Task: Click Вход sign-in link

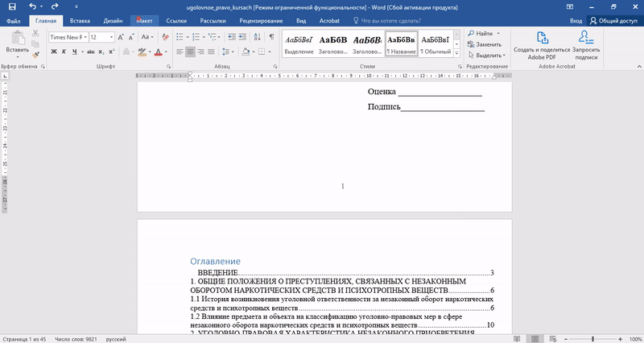Action: 576,21
